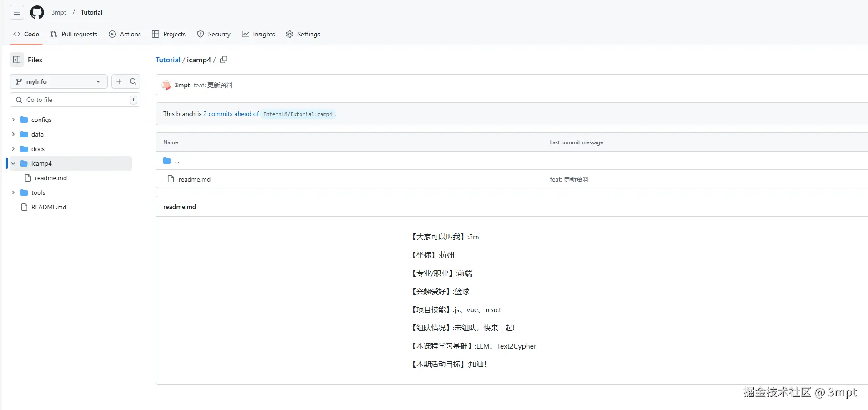The image size is (868, 410).
Task: Open the Security tab
Action: point(214,34)
